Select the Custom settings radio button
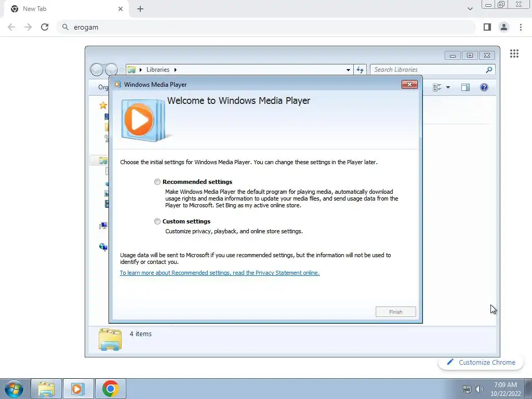This screenshot has height=399, width=532. (x=157, y=221)
